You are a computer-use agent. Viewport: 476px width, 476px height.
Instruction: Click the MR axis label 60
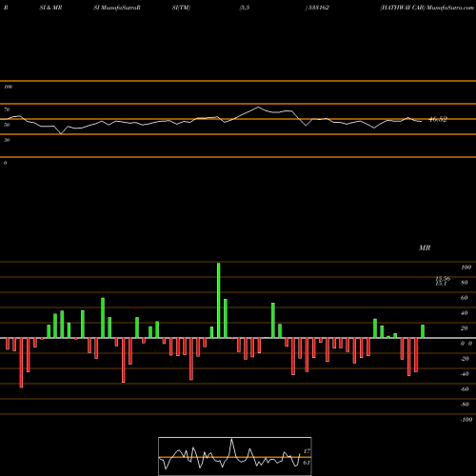point(465,298)
